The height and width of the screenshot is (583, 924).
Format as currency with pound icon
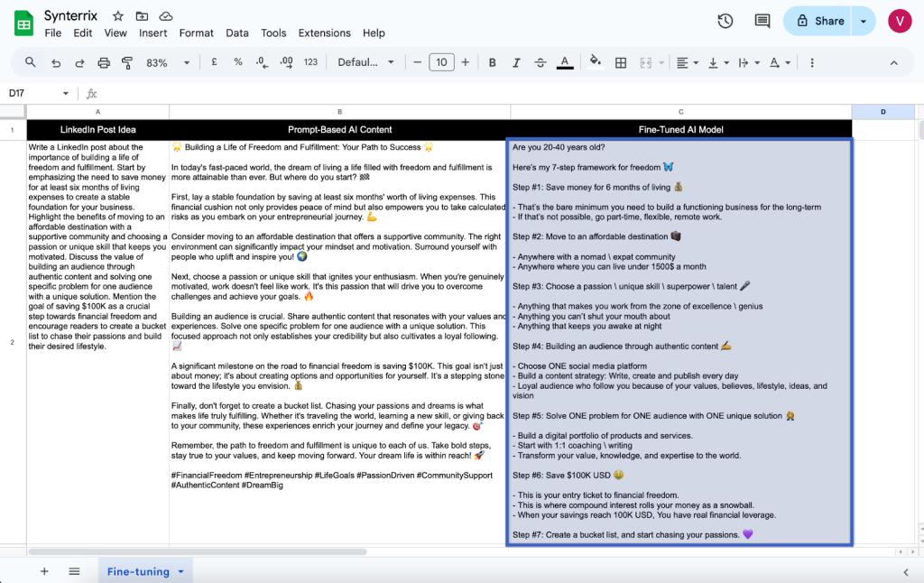click(x=214, y=62)
